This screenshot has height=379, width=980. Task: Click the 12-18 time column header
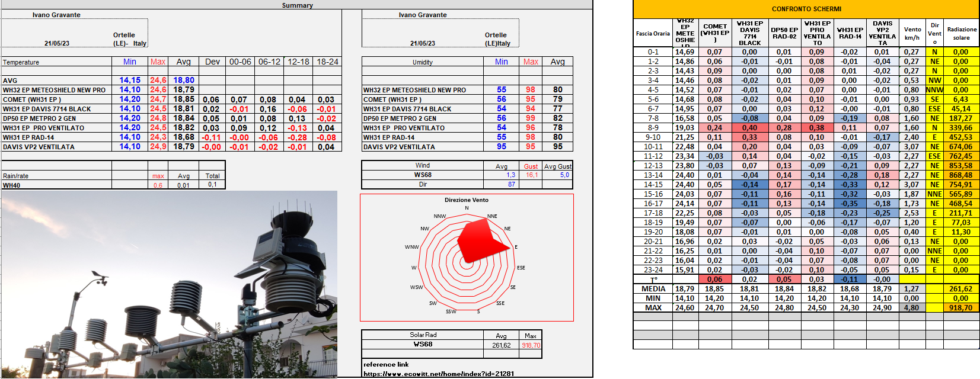[x=298, y=62]
